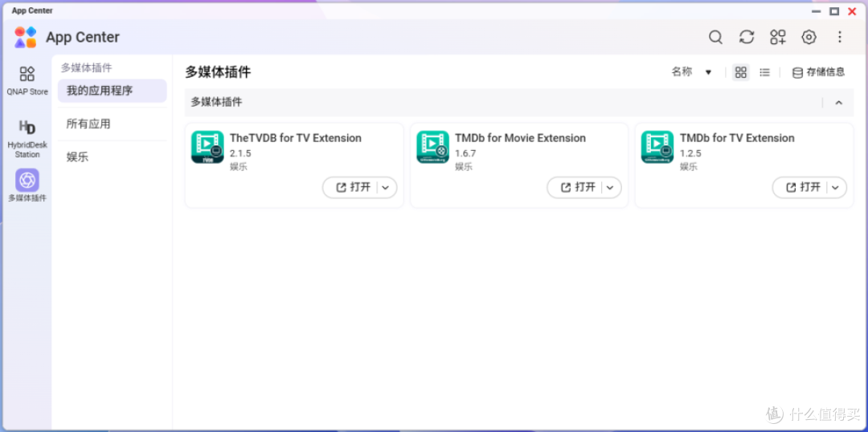Click TMDb for TV Extension icon
This screenshot has height=432, width=868.
(657, 147)
